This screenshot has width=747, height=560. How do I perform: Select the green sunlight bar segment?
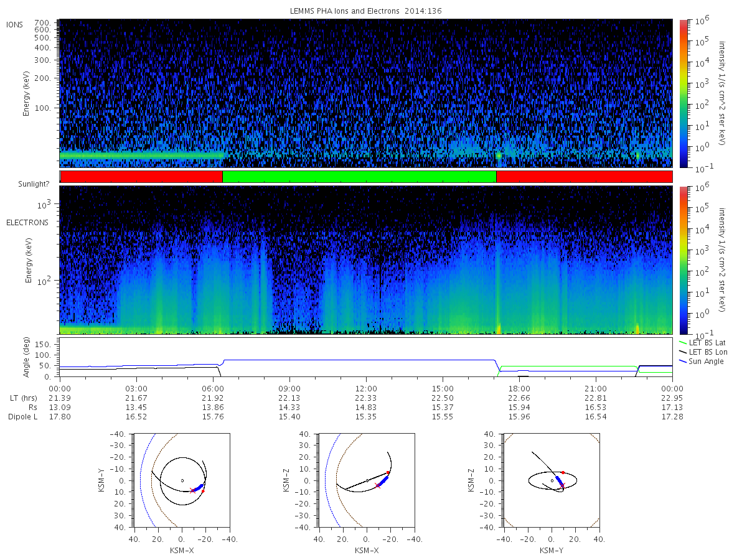(x=359, y=177)
